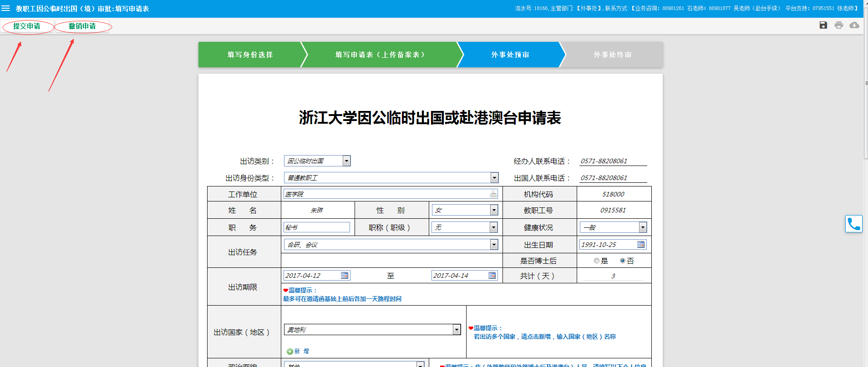Select 否 for 是否博士后
The height and width of the screenshot is (367, 868).
coord(622,261)
